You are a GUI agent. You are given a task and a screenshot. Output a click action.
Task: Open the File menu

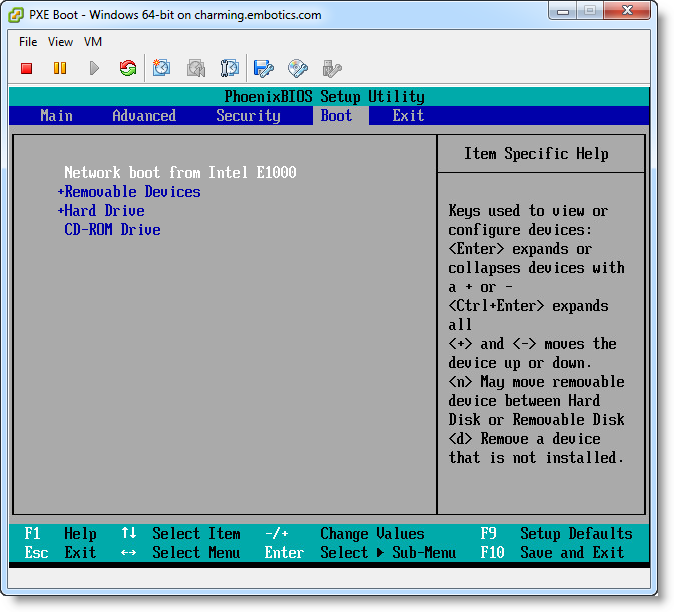(28, 42)
